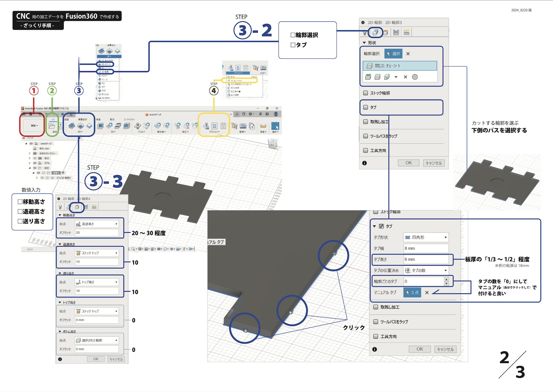
Task: Open the Heights tab icon in 2D輪郭4 dialog
Action: point(77,207)
